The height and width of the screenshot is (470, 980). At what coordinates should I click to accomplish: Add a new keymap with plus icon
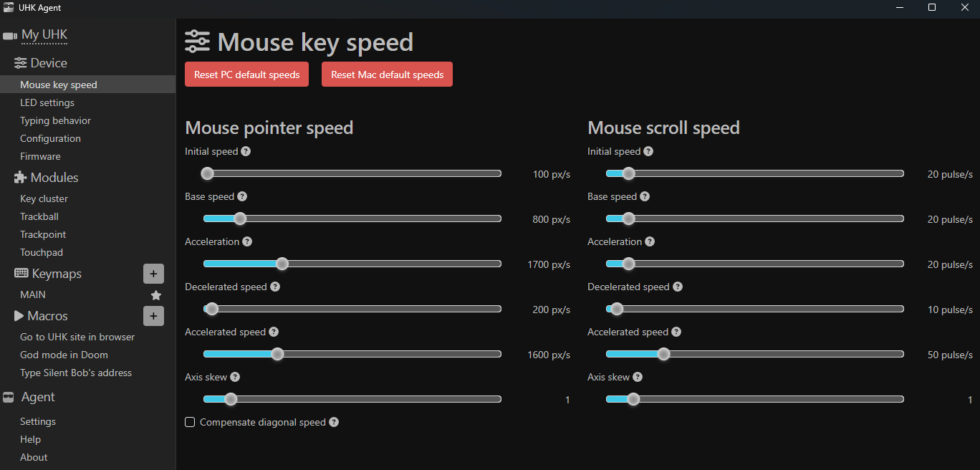(153, 274)
